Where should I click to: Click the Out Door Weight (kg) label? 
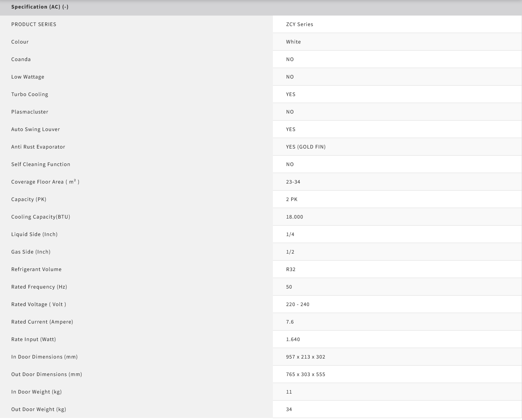[38, 409]
